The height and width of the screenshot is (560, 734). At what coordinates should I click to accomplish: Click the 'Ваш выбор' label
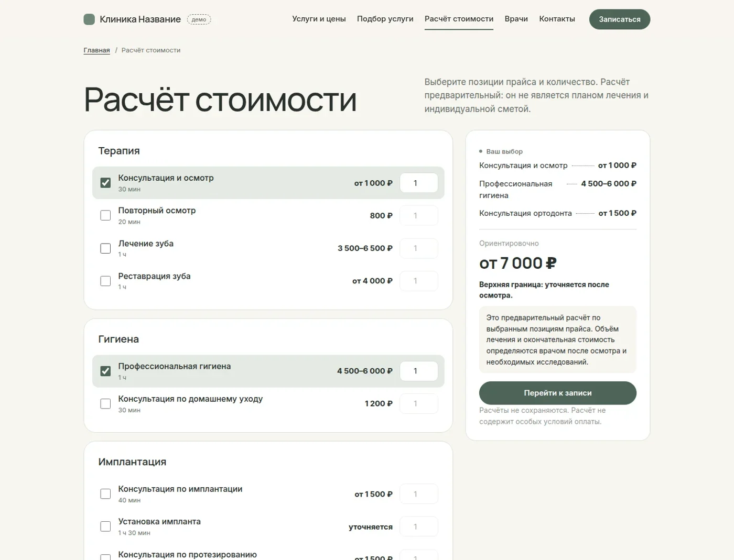pos(504,151)
